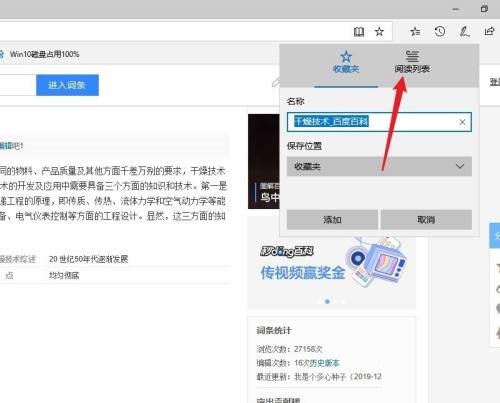Image resolution: width=500 pixels, height=403 pixels.
Task: Click the dropdown chevron arrow
Action: [x=460, y=166]
